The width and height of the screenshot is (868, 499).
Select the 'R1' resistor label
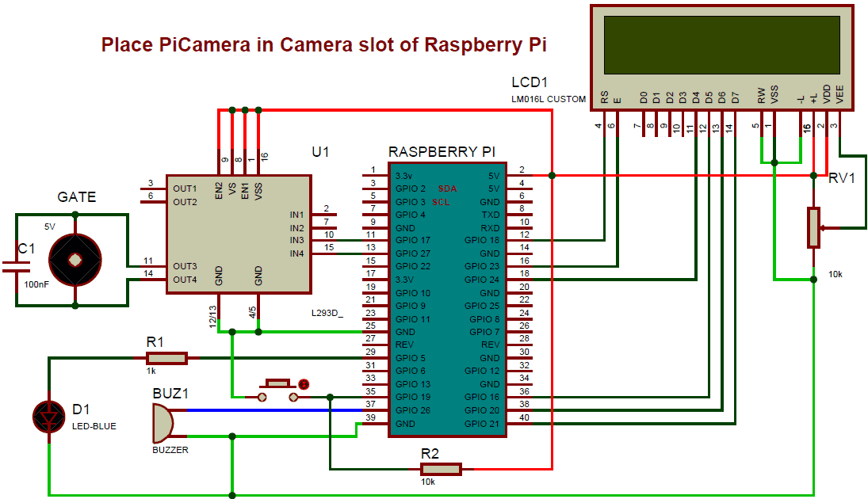pyautogui.click(x=155, y=342)
